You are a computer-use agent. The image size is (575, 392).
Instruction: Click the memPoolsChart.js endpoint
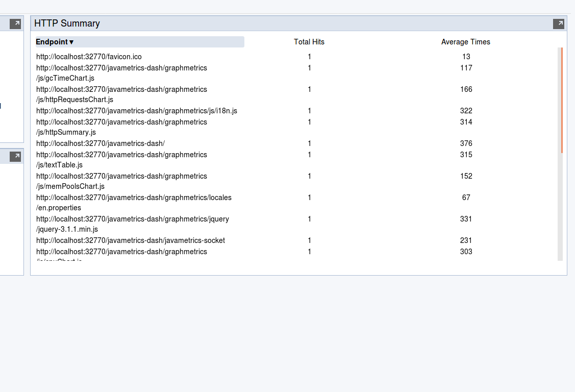[121, 181]
